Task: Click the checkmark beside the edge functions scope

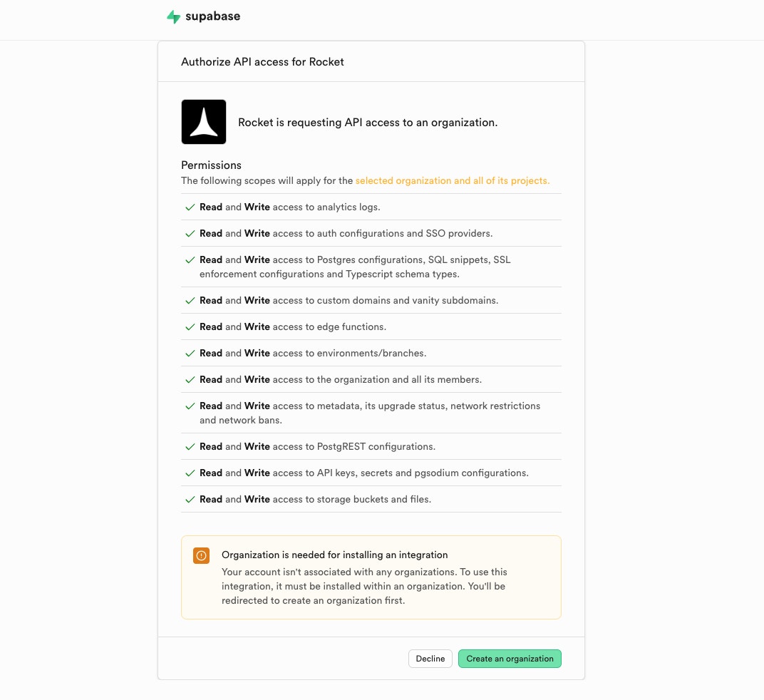Action: (x=190, y=326)
